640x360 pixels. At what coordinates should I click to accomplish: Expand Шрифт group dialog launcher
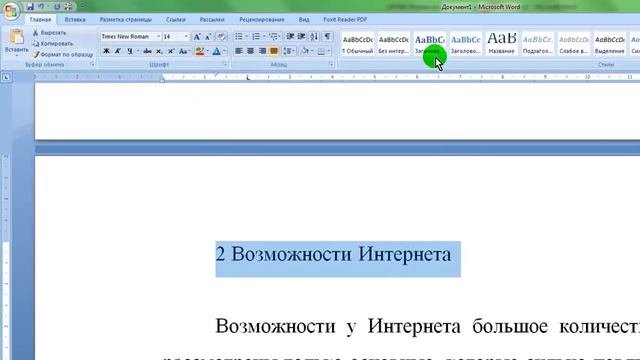tap(225, 64)
